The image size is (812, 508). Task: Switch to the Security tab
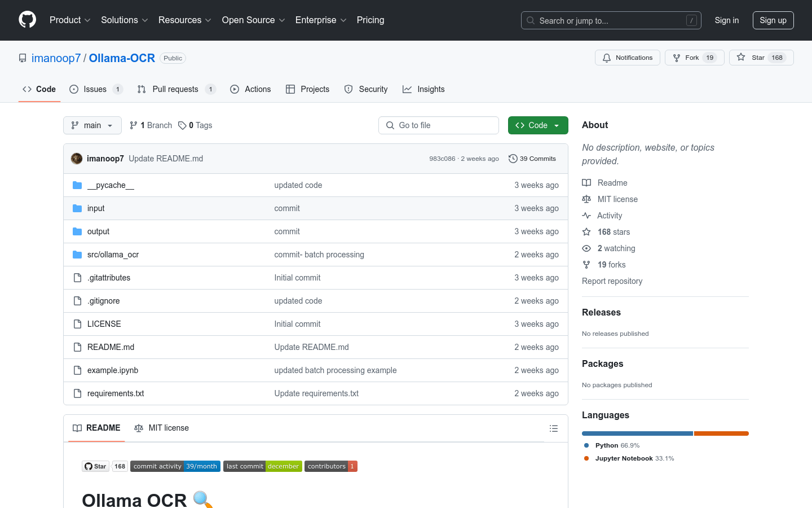point(366,89)
